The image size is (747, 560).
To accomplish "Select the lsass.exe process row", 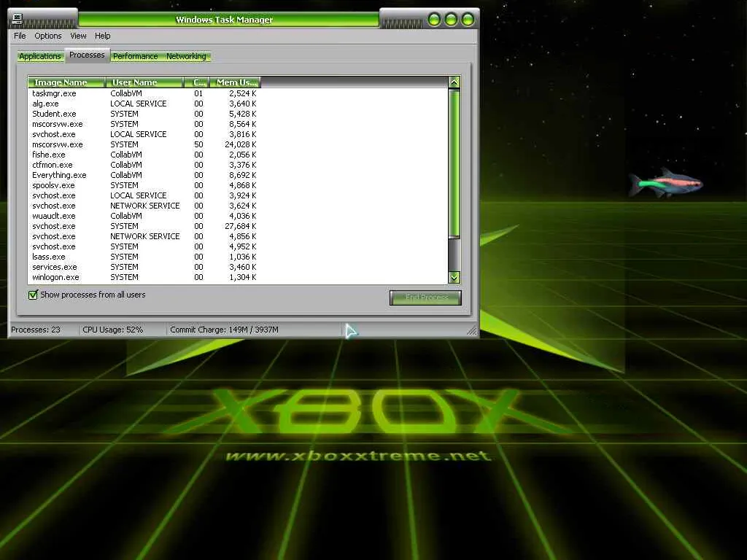I will 144,257.
